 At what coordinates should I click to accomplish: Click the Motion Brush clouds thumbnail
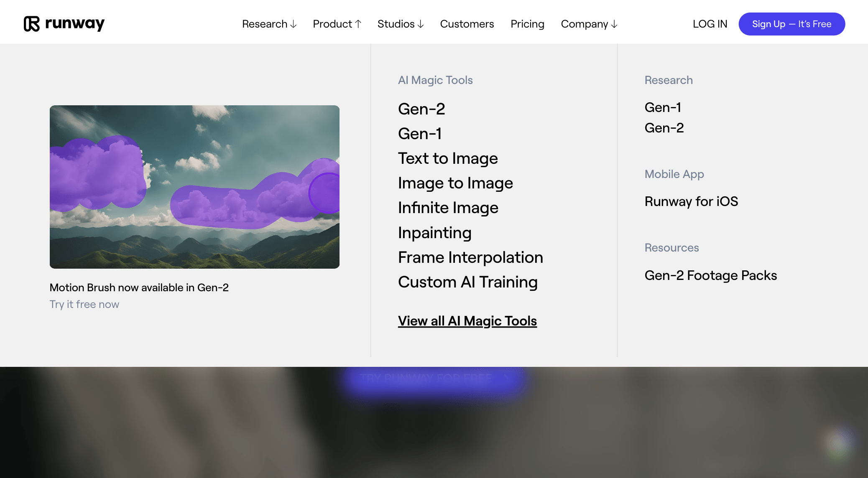(x=194, y=187)
